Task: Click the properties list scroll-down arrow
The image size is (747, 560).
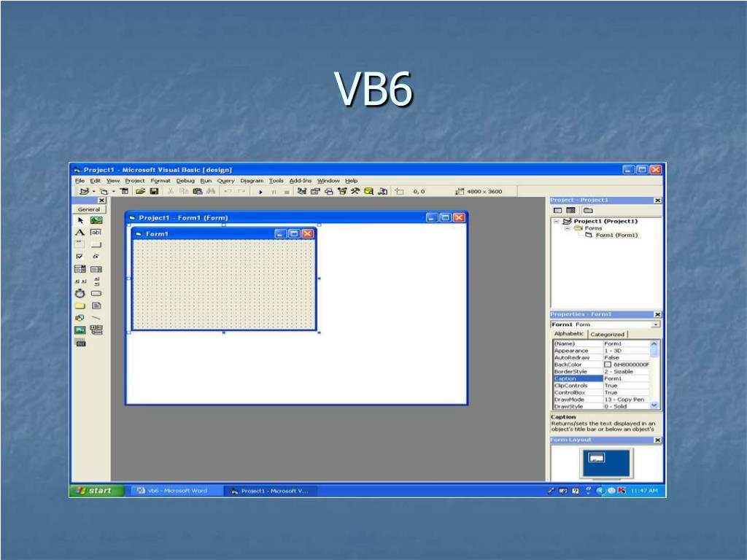Action: click(654, 405)
